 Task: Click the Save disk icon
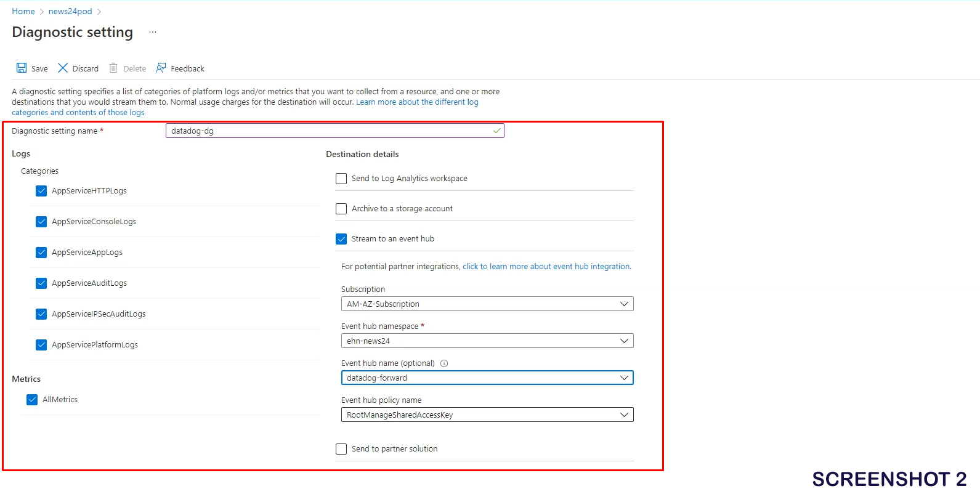(22, 68)
